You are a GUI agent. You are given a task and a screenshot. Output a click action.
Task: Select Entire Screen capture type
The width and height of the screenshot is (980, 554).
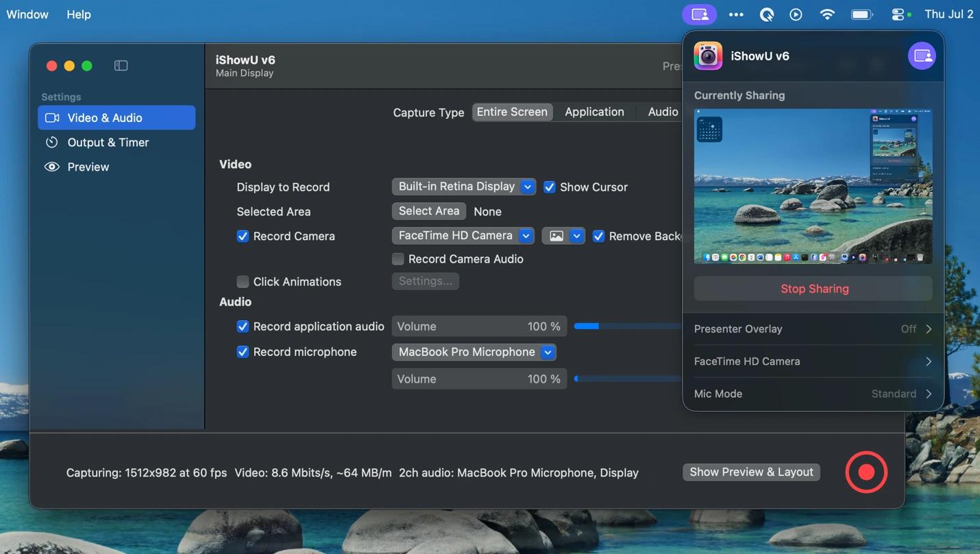click(x=512, y=112)
